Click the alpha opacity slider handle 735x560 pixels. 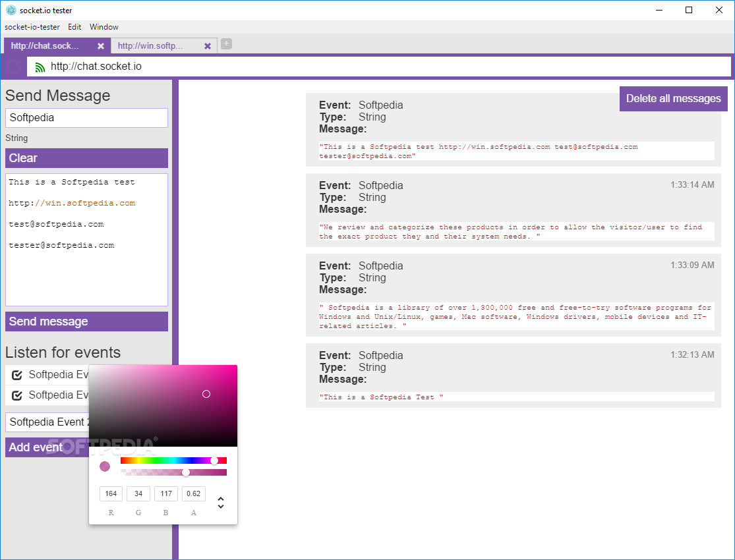186,472
